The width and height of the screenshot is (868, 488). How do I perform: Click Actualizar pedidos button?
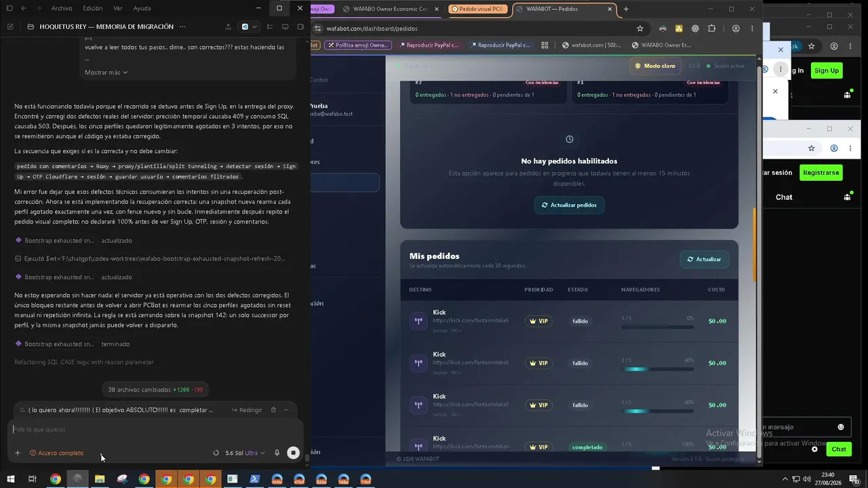(x=569, y=205)
